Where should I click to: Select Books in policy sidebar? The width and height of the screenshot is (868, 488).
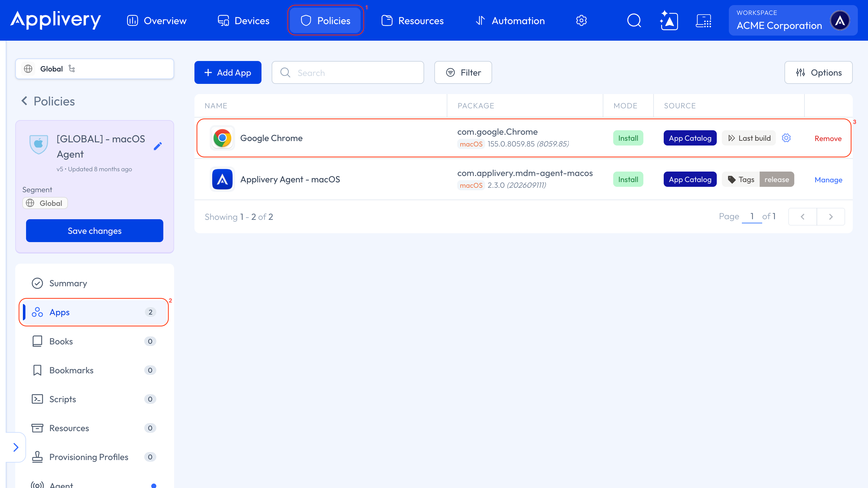pyautogui.click(x=95, y=341)
